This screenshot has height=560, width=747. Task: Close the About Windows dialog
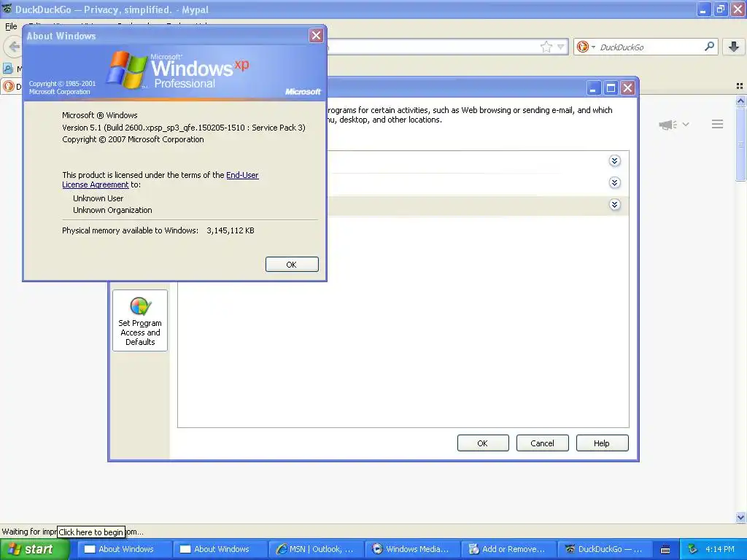pos(316,35)
